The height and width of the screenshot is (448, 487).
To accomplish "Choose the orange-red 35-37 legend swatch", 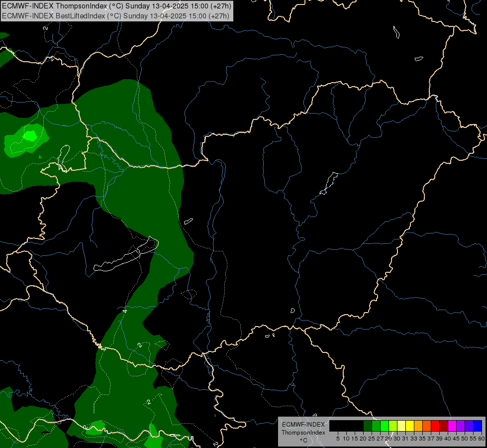I will 427,426.
